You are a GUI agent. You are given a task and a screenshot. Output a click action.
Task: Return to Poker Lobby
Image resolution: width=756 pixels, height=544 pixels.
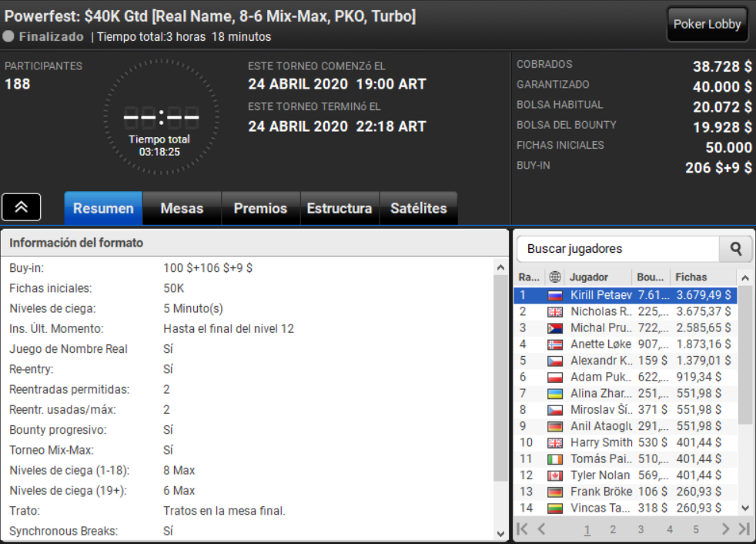click(x=707, y=24)
